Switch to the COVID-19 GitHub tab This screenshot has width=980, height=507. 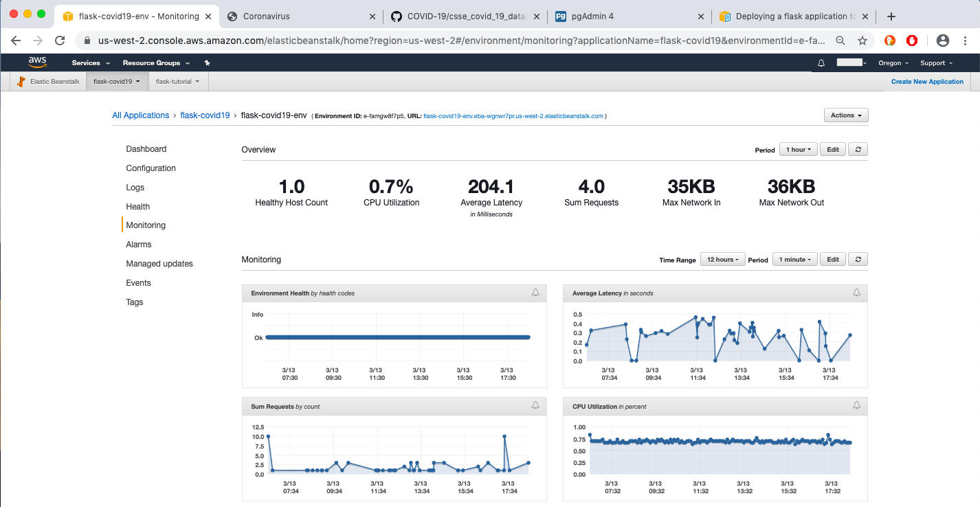pyautogui.click(x=464, y=16)
